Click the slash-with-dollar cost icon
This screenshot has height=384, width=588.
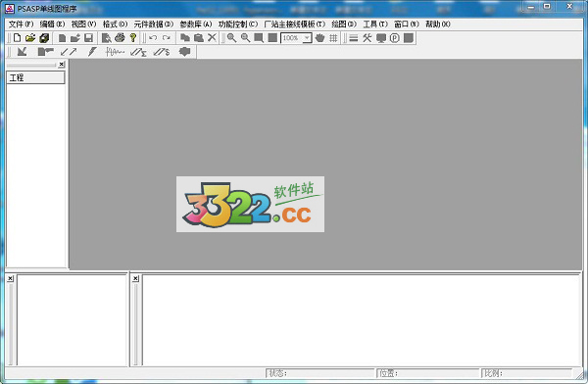pos(162,52)
